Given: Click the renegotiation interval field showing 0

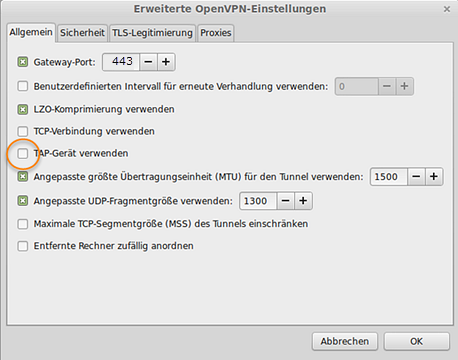Looking at the screenshot, I should (357, 86).
